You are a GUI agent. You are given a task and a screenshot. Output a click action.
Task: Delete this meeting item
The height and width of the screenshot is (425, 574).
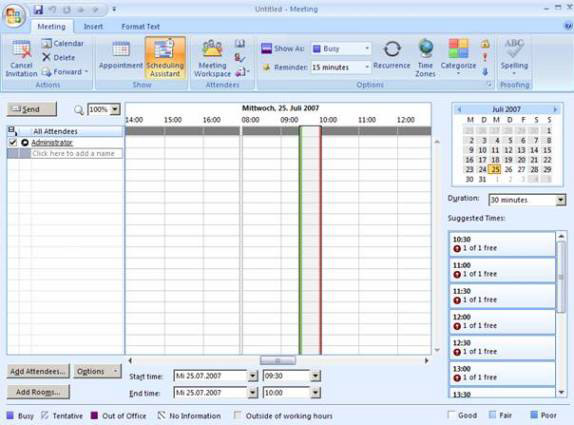point(59,57)
